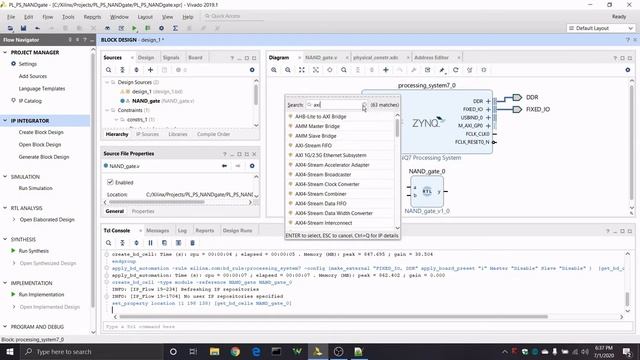The height and width of the screenshot is (360, 640).
Task: Go to previous source file arrow
Action: coord(224,166)
